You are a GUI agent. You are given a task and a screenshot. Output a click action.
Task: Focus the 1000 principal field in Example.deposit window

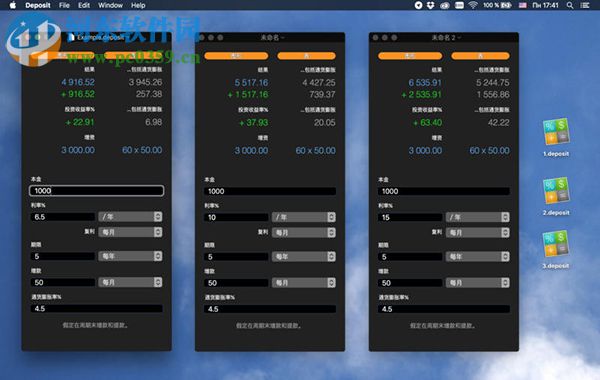tap(96, 191)
